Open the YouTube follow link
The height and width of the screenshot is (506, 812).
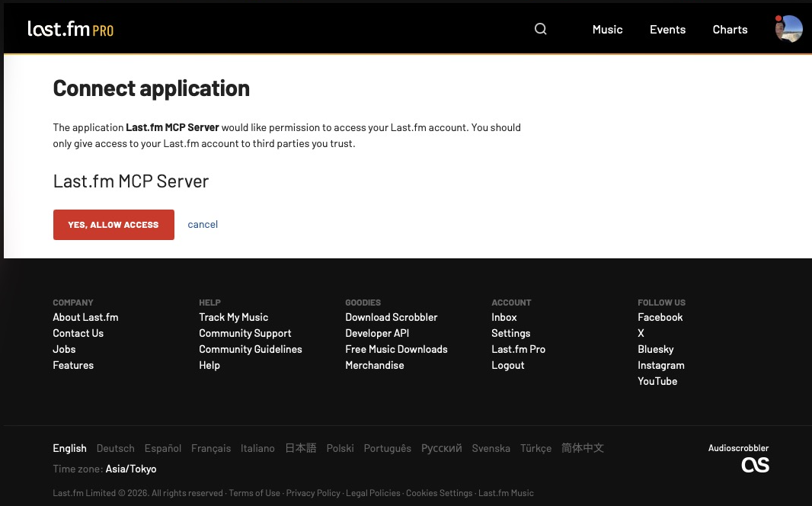(x=657, y=381)
